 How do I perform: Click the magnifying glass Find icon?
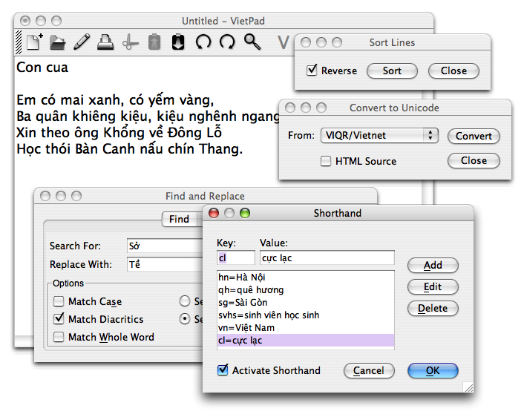click(x=252, y=42)
